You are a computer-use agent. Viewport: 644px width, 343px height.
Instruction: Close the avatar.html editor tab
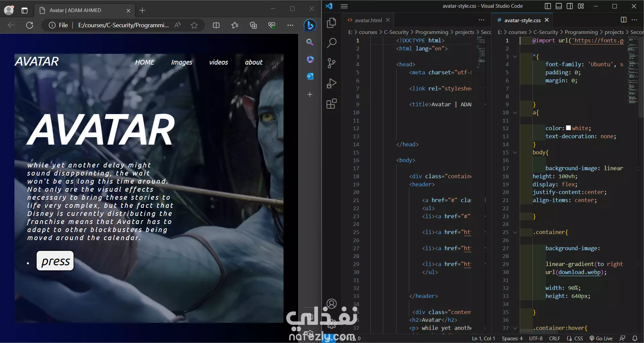pos(388,20)
